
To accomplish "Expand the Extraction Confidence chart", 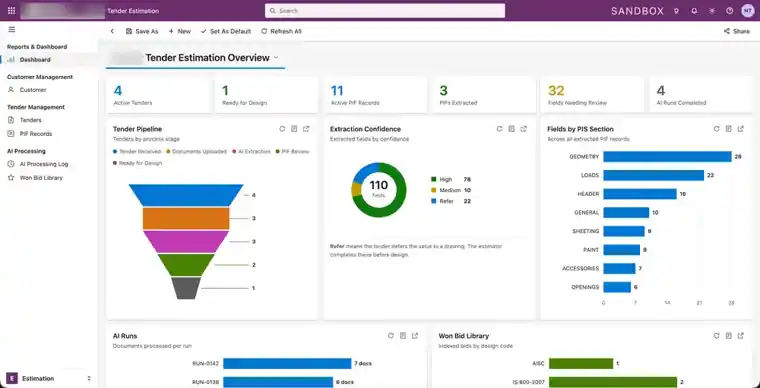I will point(523,129).
